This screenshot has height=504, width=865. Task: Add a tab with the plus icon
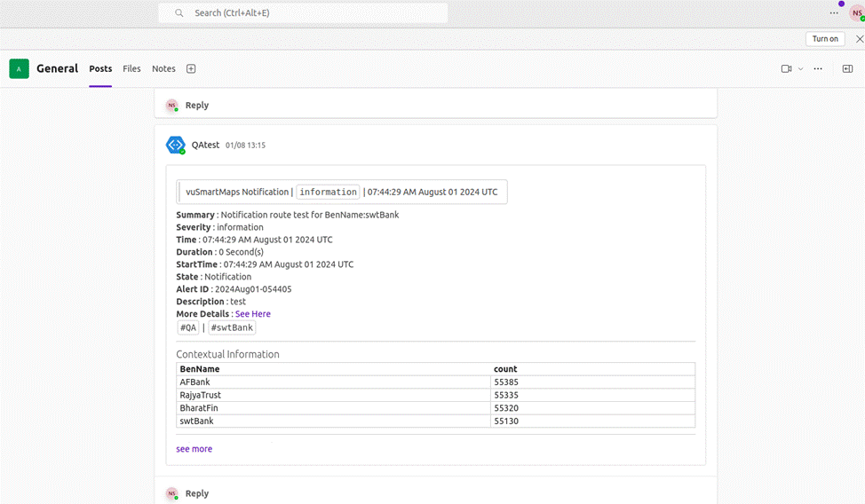coord(191,68)
